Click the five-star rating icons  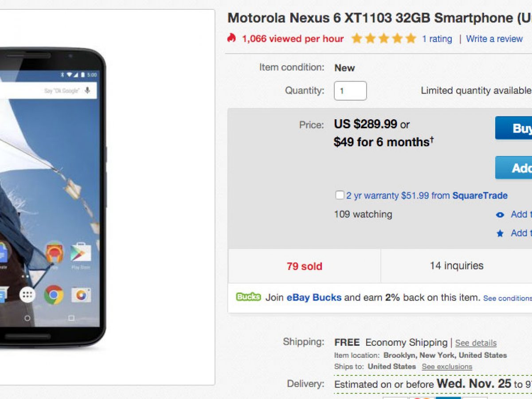pos(383,39)
